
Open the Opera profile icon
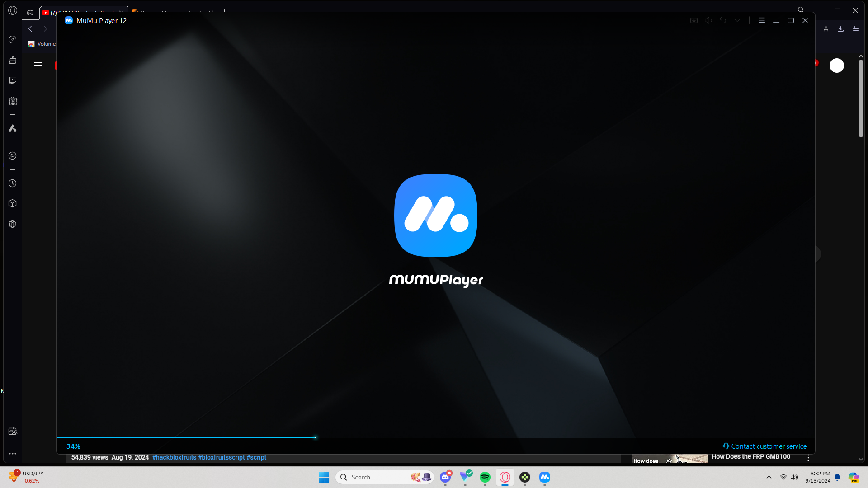(826, 29)
